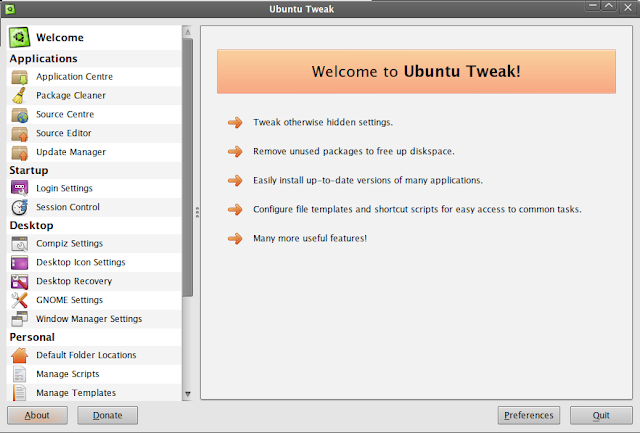Click the Manage Scripts document icon

click(20, 374)
